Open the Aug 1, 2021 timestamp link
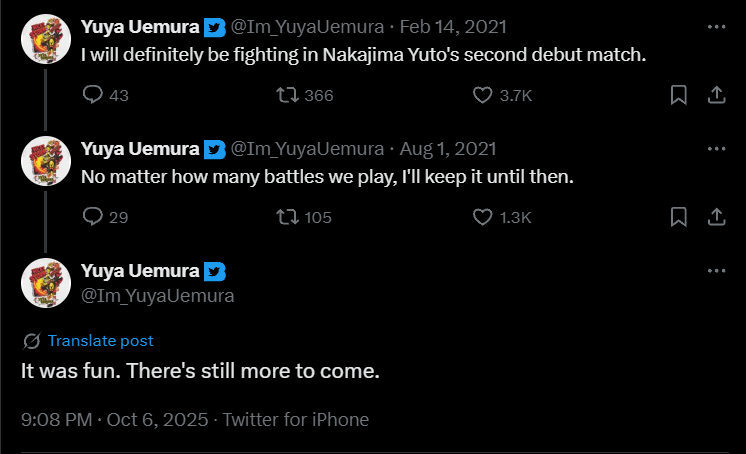The width and height of the screenshot is (746, 454). pyautogui.click(x=448, y=149)
